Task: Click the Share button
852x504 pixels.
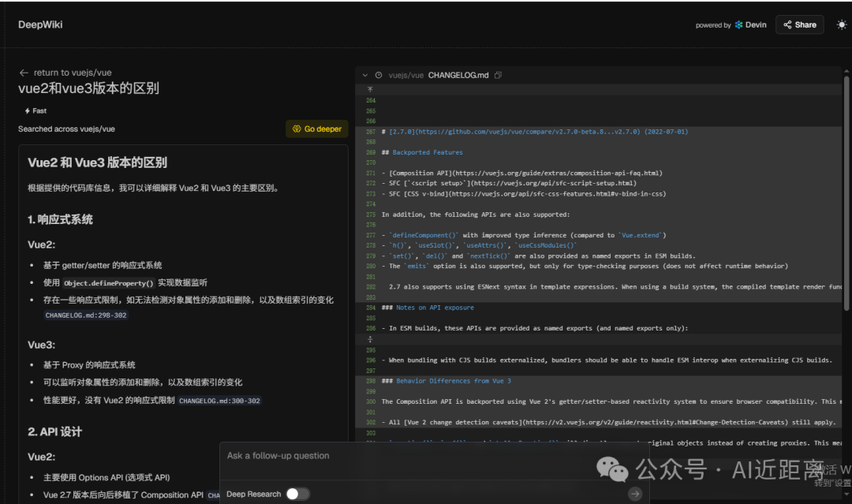Action: [799, 25]
